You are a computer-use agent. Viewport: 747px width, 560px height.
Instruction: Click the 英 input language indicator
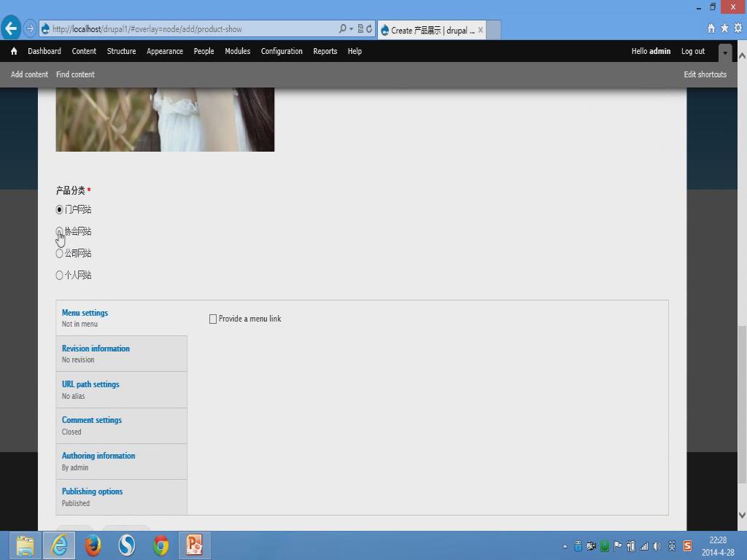coord(672,546)
